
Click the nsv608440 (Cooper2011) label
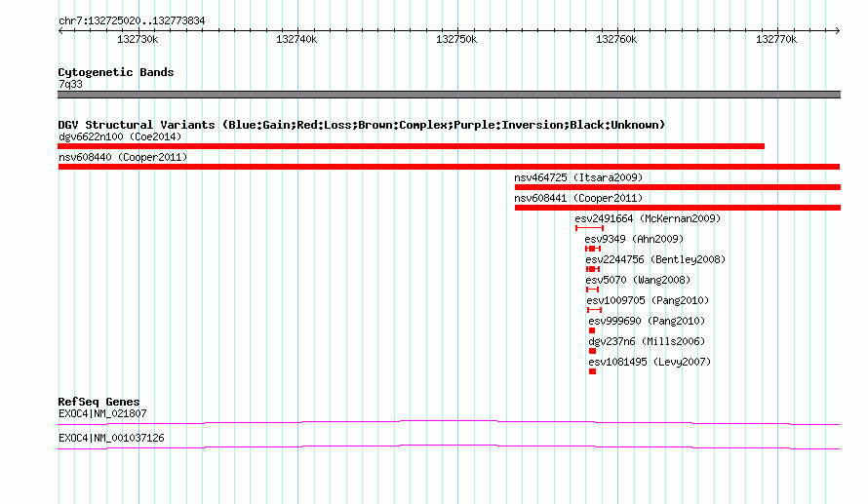[x=123, y=157]
